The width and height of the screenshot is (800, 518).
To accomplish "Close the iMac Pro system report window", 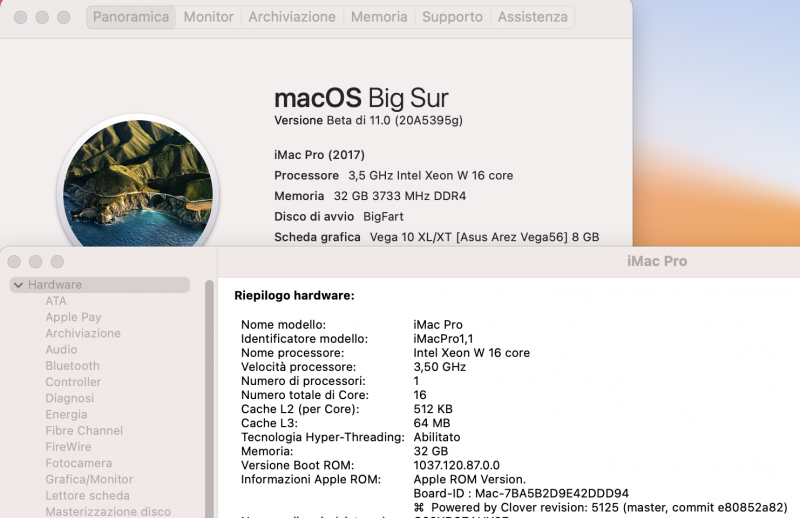I will pos(14,262).
